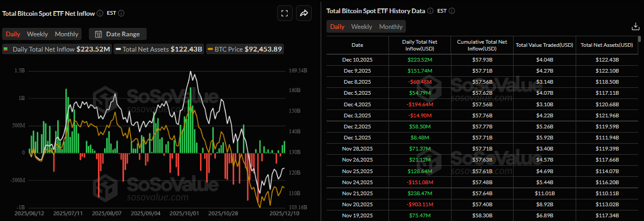The width and height of the screenshot is (644, 221).
Task: Select Monthly tab in history table
Action: 391,27
